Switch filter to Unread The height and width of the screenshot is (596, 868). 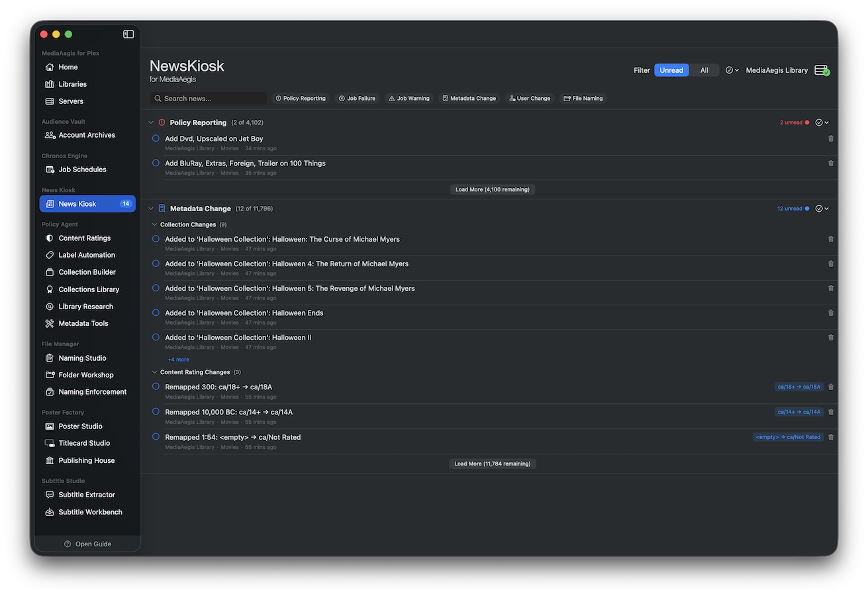click(671, 70)
